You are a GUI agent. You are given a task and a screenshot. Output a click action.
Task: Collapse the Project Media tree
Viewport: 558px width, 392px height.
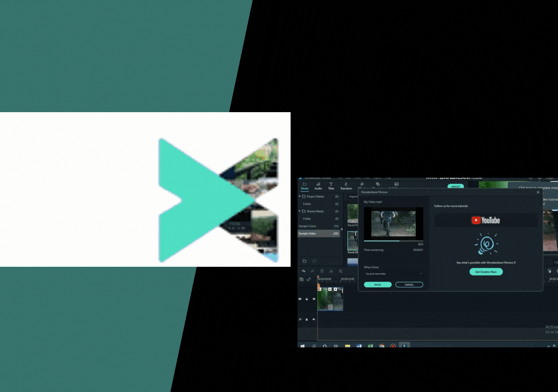click(x=299, y=197)
